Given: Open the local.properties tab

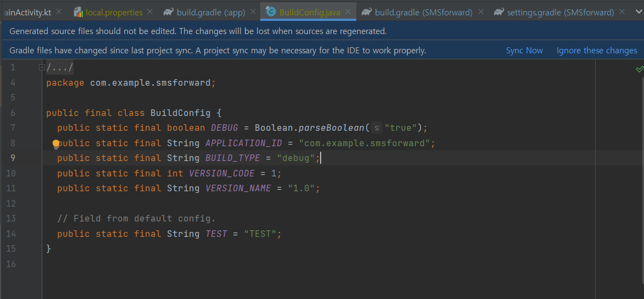Looking at the screenshot, I should [114, 12].
